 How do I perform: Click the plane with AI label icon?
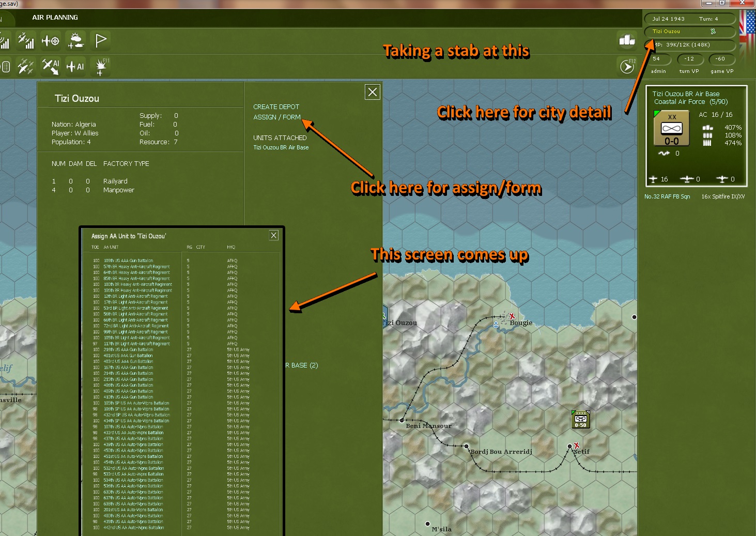coord(75,66)
